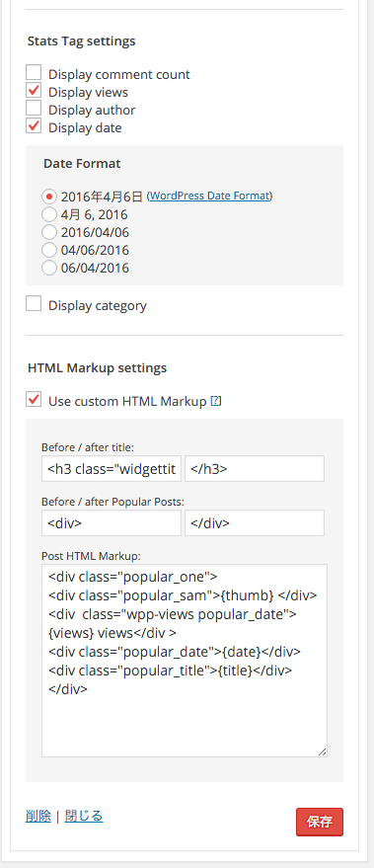Enable Display comment count checkbox

pyautogui.click(x=34, y=72)
